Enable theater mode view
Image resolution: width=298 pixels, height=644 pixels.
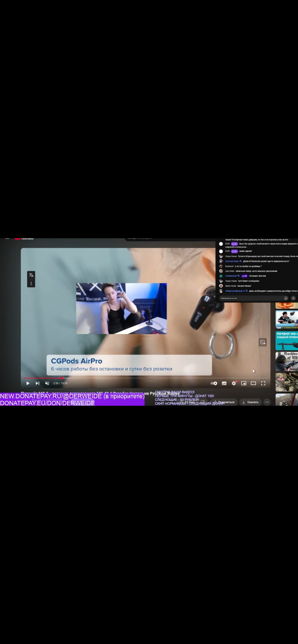click(253, 383)
